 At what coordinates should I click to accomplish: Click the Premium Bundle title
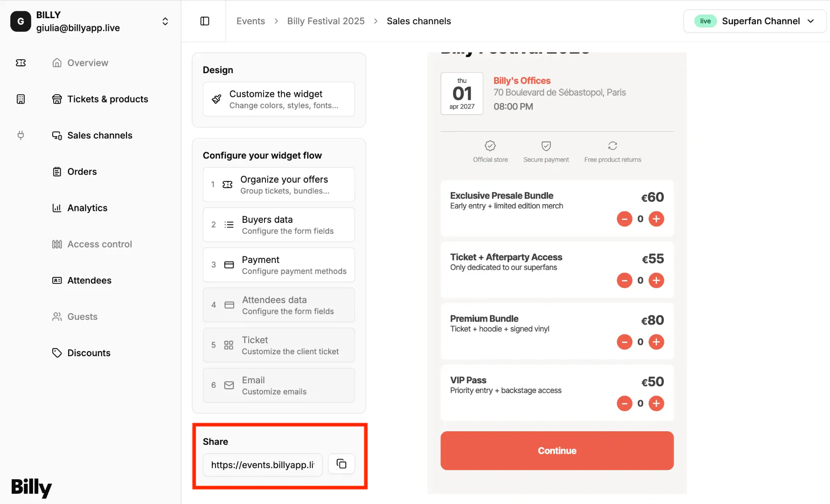coord(484,318)
